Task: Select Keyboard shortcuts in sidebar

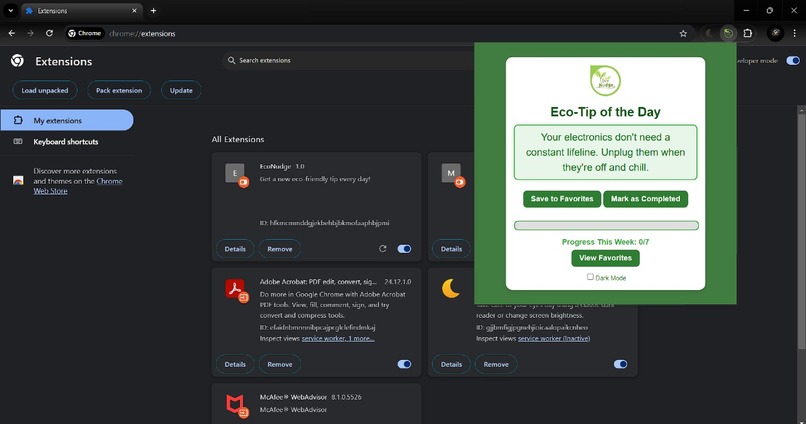Action: point(67,142)
